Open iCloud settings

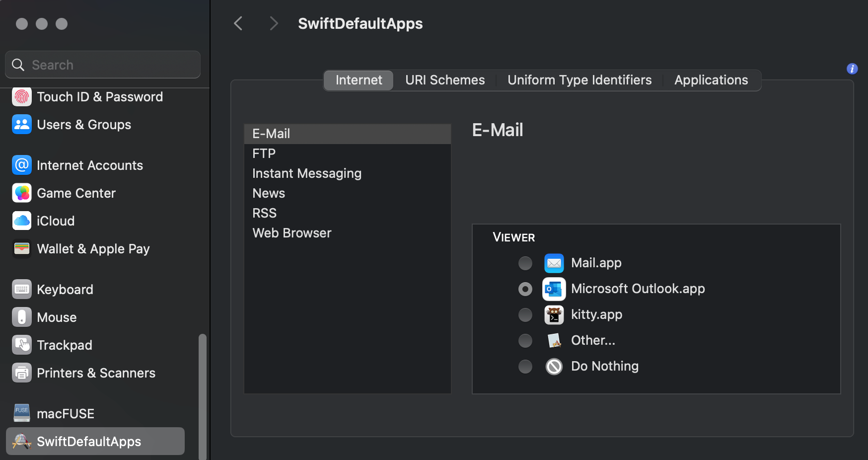pyautogui.click(x=55, y=221)
